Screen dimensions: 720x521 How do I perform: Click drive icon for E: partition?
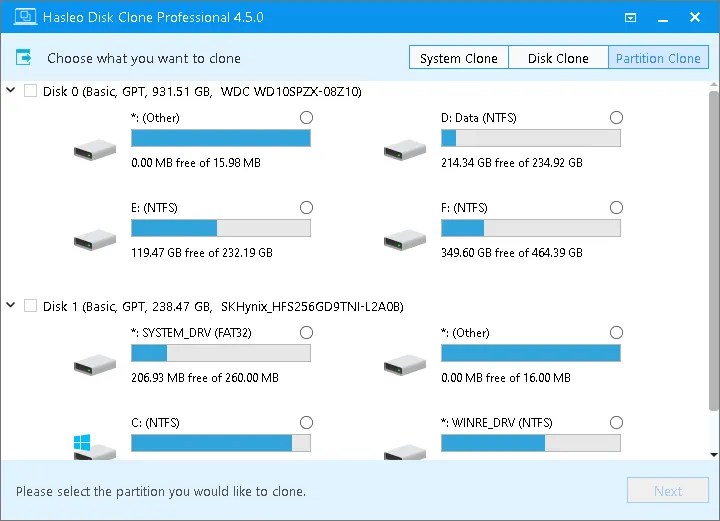(95, 240)
